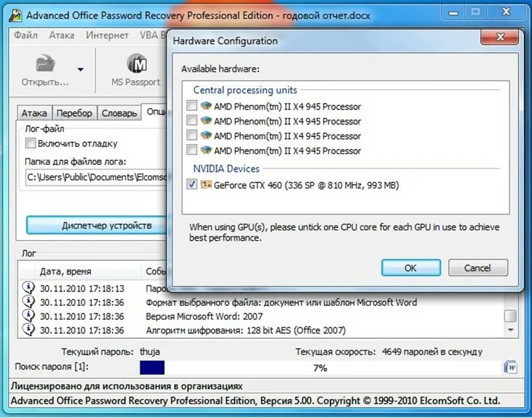Click the third AMD Phenom processor chip icon

tap(206, 135)
